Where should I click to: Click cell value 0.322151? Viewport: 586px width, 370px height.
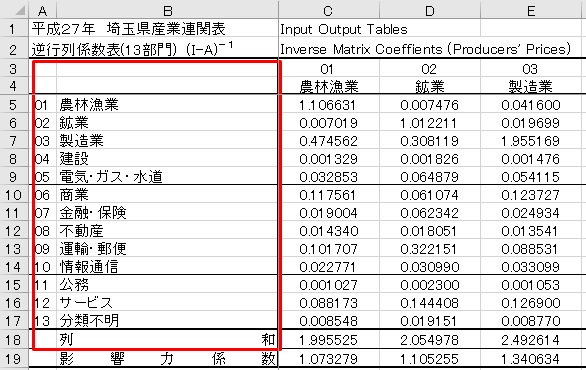[x=429, y=249]
